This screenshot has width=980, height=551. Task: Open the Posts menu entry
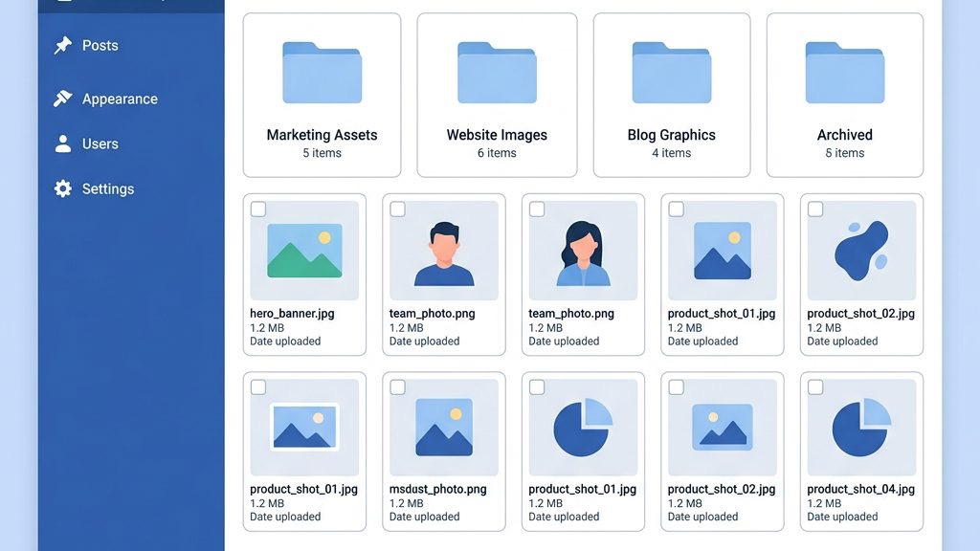101,45
